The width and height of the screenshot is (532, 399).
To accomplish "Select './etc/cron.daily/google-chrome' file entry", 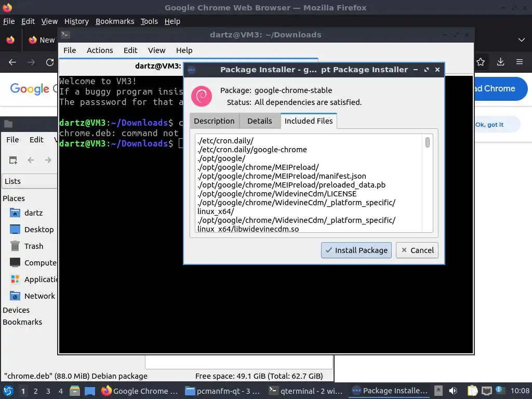I will tap(252, 150).
